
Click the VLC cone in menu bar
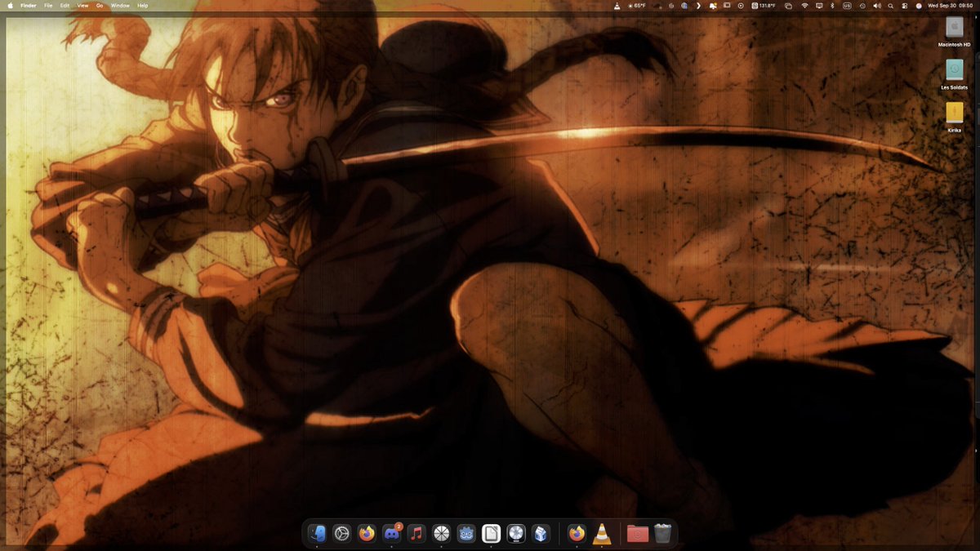pyautogui.click(x=616, y=6)
